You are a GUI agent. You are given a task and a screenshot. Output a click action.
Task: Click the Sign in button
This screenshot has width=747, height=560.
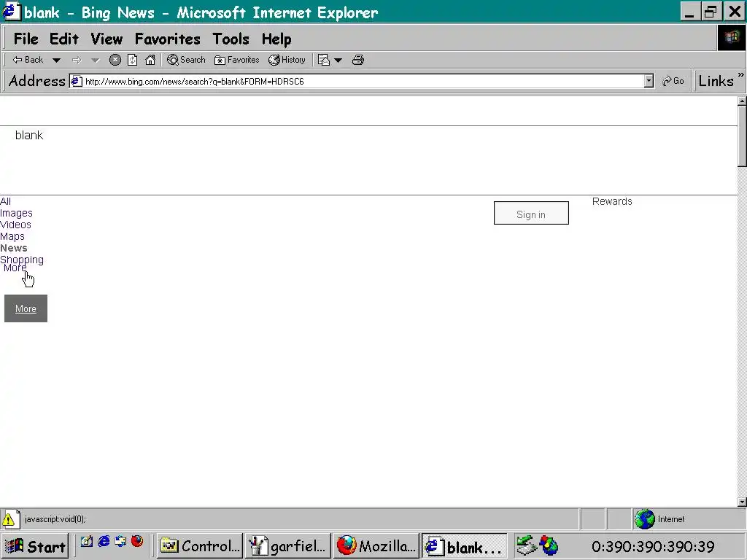(531, 213)
